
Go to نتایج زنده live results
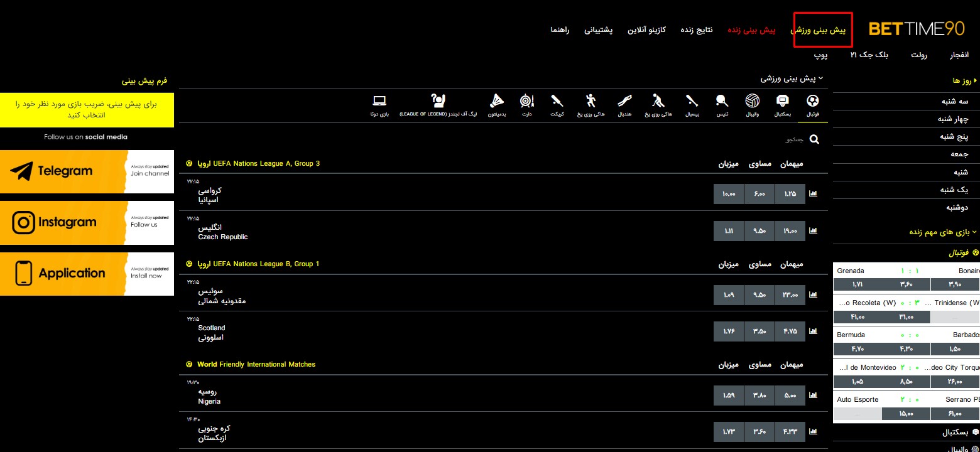coord(697,30)
